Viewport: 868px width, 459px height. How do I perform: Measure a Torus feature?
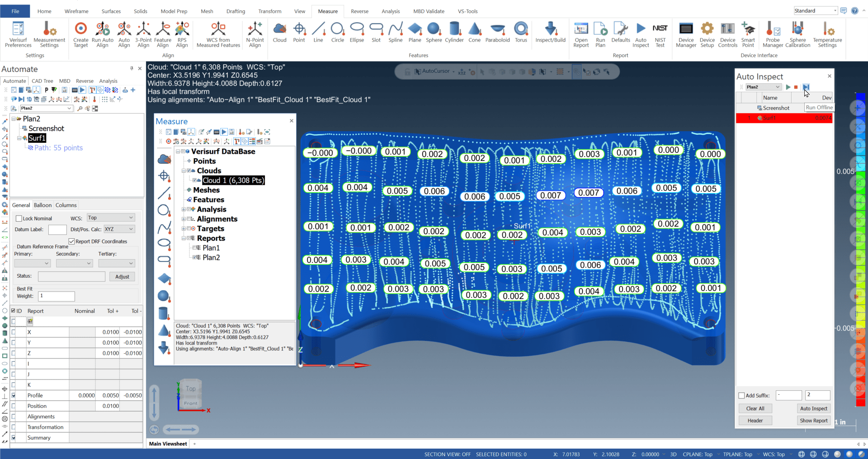tap(521, 32)
